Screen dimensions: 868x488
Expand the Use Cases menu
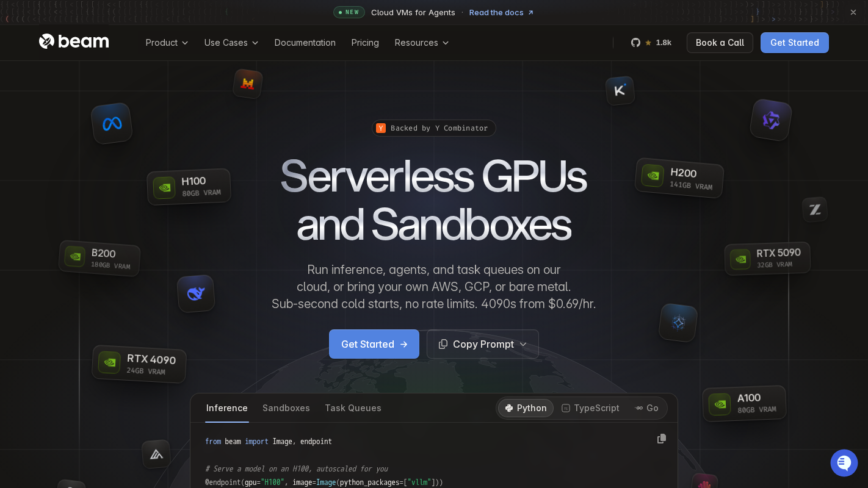tap(231, 43)
